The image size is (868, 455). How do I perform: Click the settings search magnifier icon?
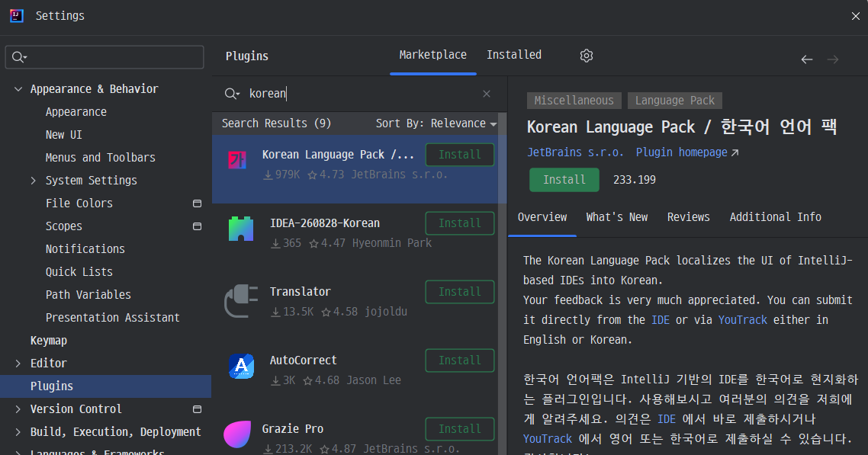[x=19, y=57]
